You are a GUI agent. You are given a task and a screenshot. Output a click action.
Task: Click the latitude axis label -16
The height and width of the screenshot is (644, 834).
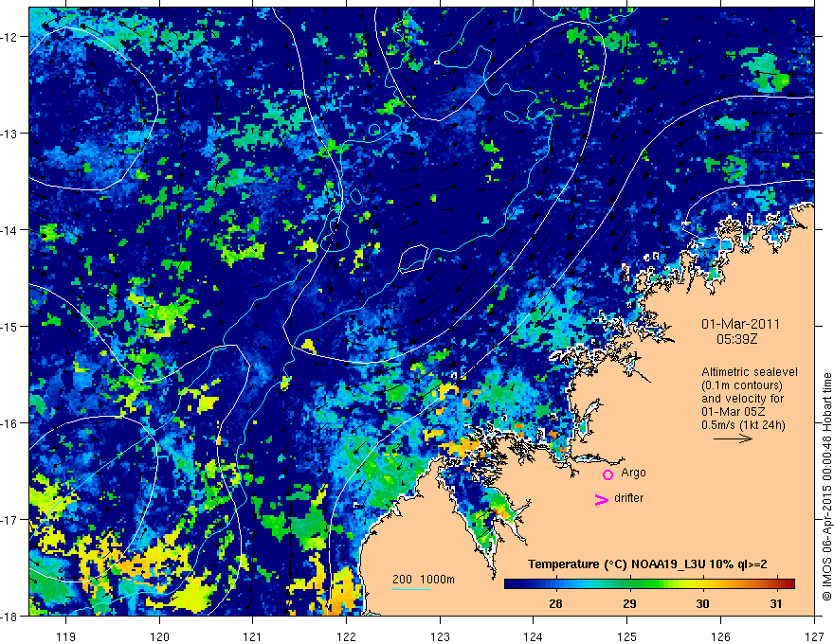(x=9, y=423)
